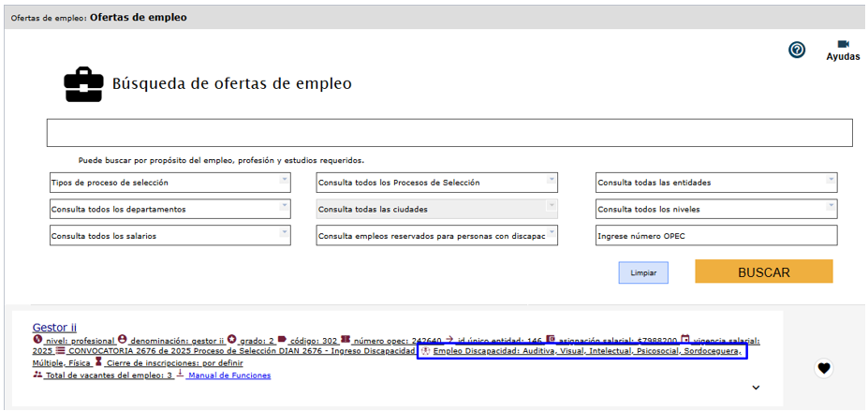Open the Ayudas video camera icon
This screenshot has width=868, height=411.
[843, 44]
